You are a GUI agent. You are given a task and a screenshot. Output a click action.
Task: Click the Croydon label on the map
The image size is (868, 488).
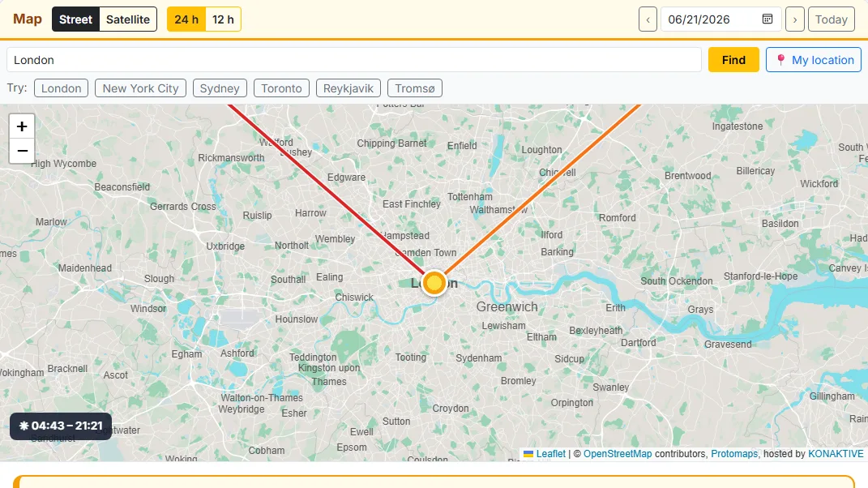click(x=451, y=409)
